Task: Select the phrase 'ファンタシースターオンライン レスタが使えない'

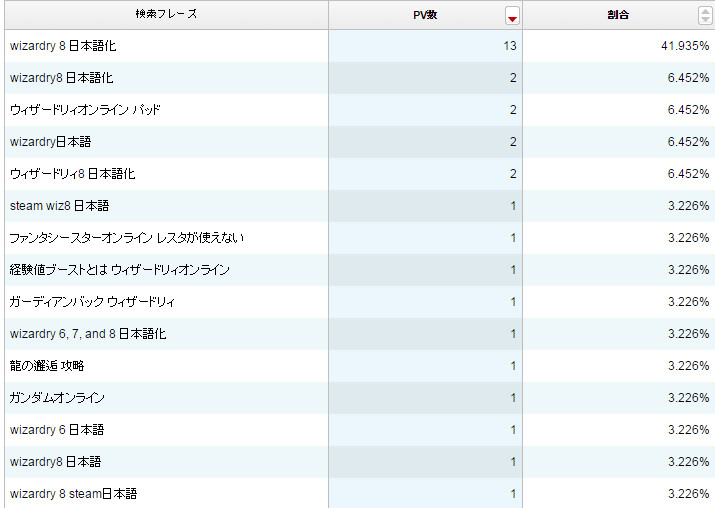Action: pyautogui.click(x=127, y=238)
